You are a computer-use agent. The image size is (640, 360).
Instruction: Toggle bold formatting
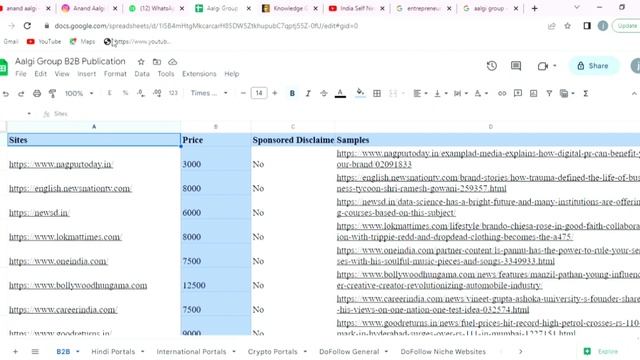pyautogui.click(x=292, y=93)
